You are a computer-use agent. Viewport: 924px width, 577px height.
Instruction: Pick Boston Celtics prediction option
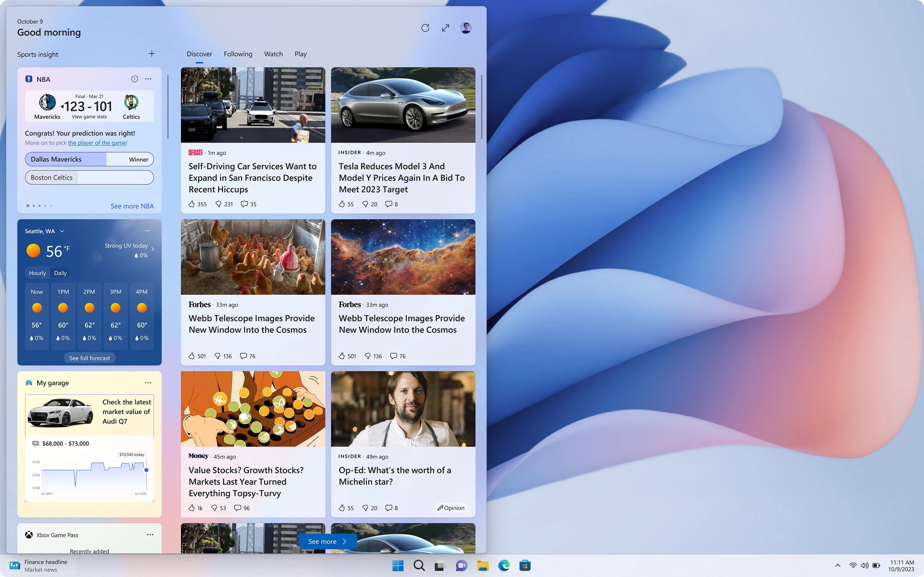click(x=89, y=178)
